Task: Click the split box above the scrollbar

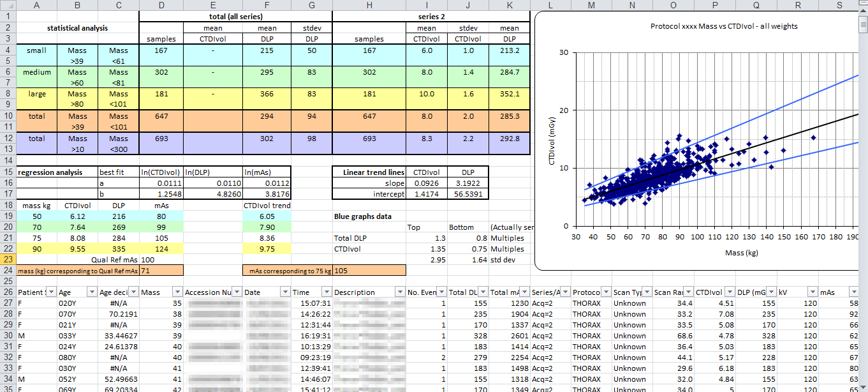Action: click(x=862, y=5)
